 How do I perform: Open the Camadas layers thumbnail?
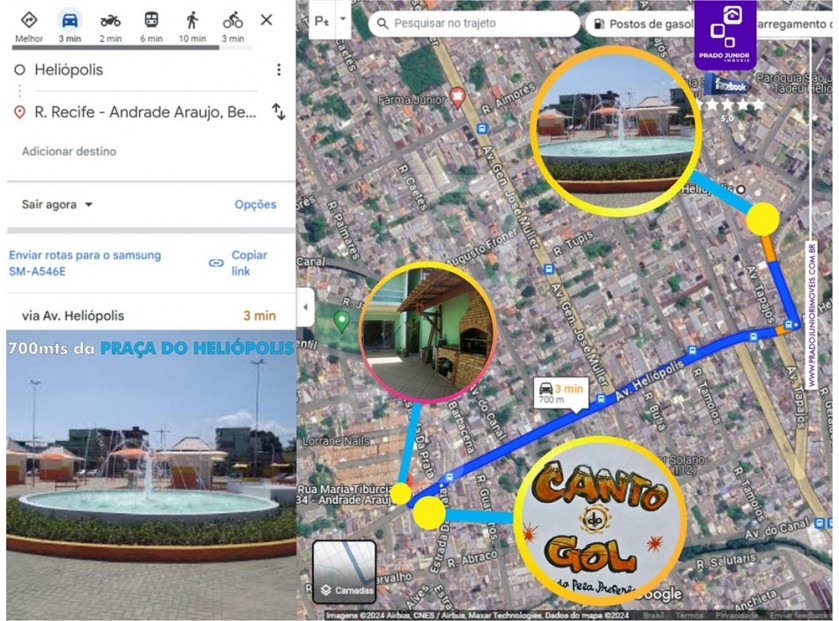[344, 571]
